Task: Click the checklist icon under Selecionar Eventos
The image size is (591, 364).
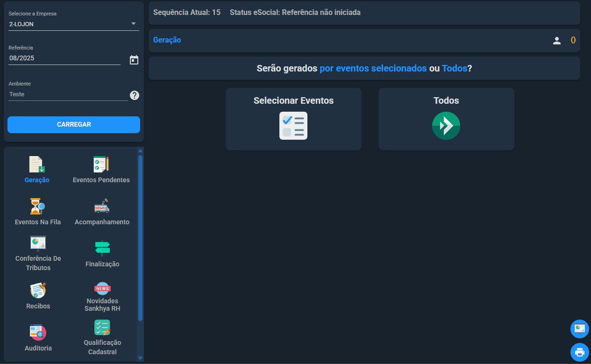Action: coord(293,126)
